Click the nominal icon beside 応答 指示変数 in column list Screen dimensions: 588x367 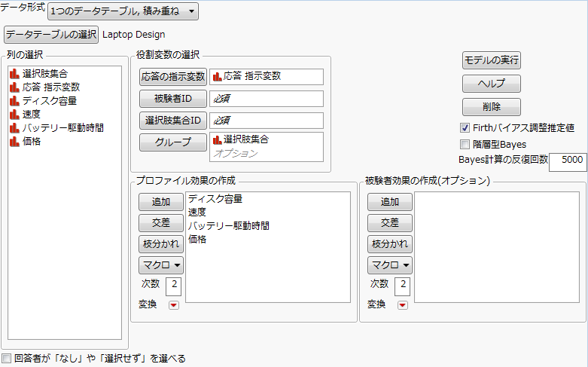14,87
